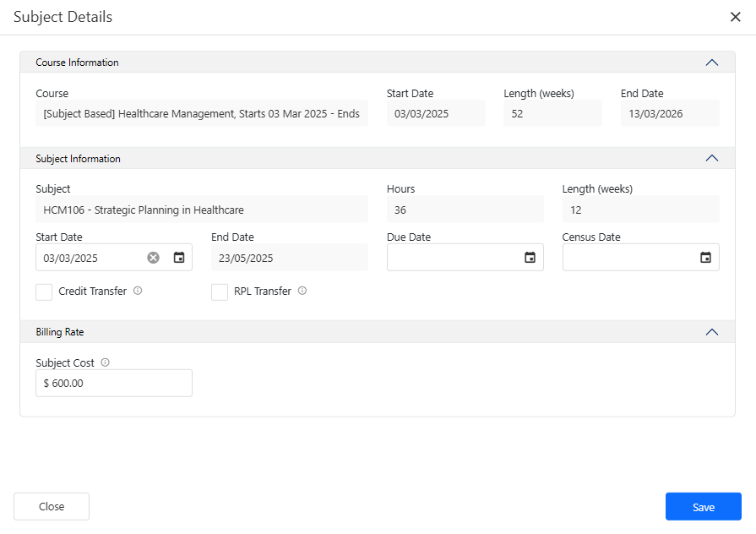
Task: Click the Credit Transfer info icon
Action: point(138,291)
